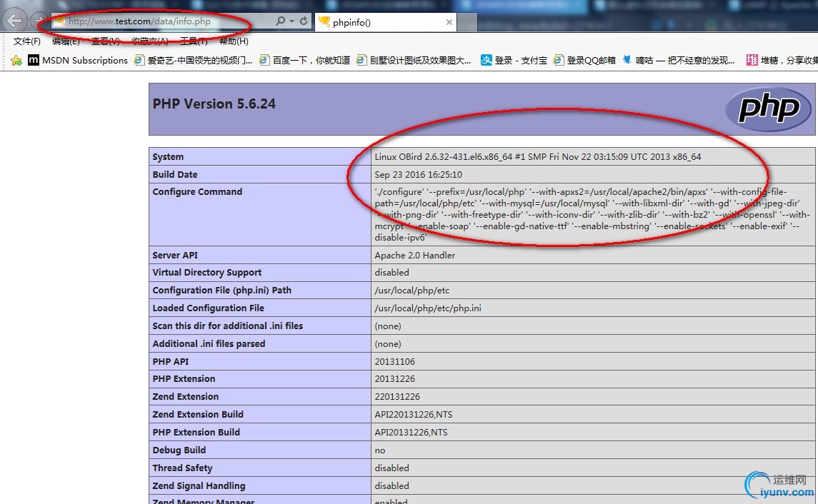Click the Debug Build row label
This screenshot has height=504, width=818.
[179, 450]
